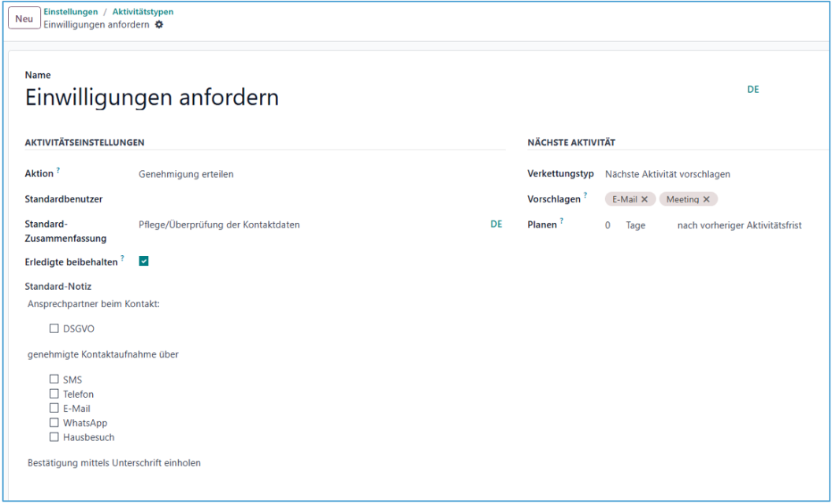
Task: Open the Verkettungstyp dropdown
Action: tap(709, 174)
